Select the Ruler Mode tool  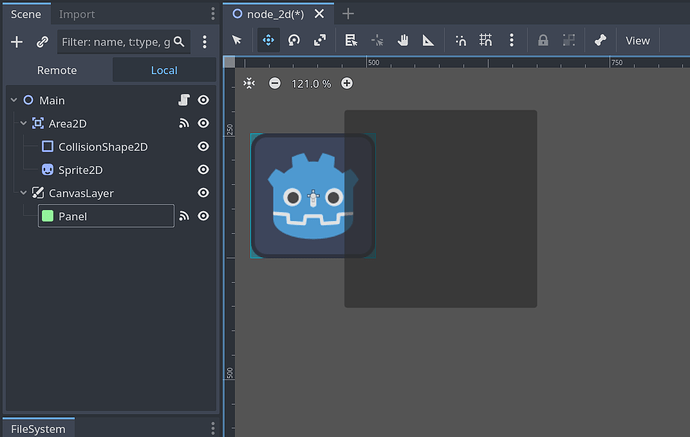428,40
